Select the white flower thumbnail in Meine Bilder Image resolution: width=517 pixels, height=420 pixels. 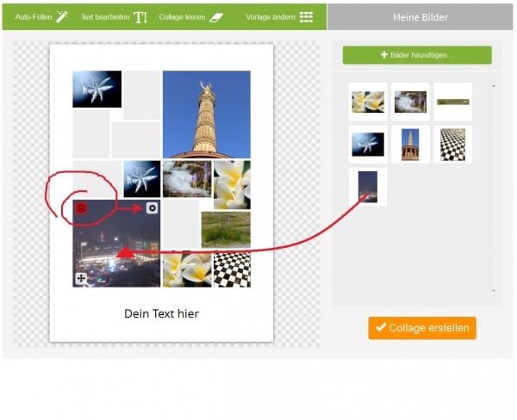click(369, 102)
